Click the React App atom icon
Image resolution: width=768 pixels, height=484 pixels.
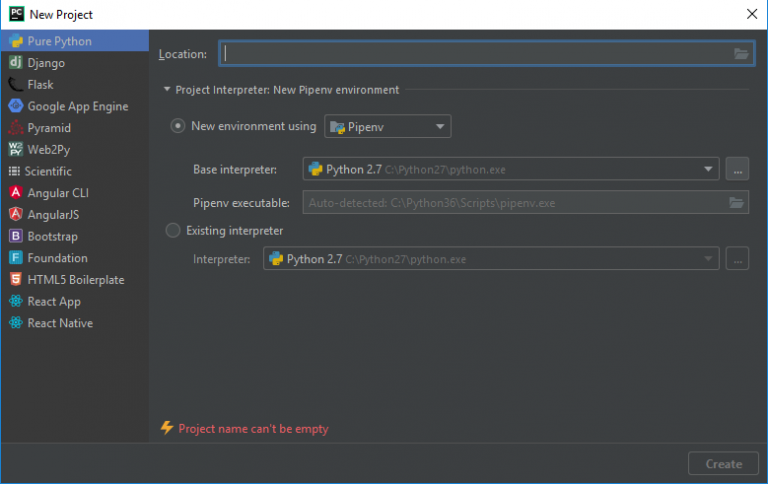click(x=16, y=301)
